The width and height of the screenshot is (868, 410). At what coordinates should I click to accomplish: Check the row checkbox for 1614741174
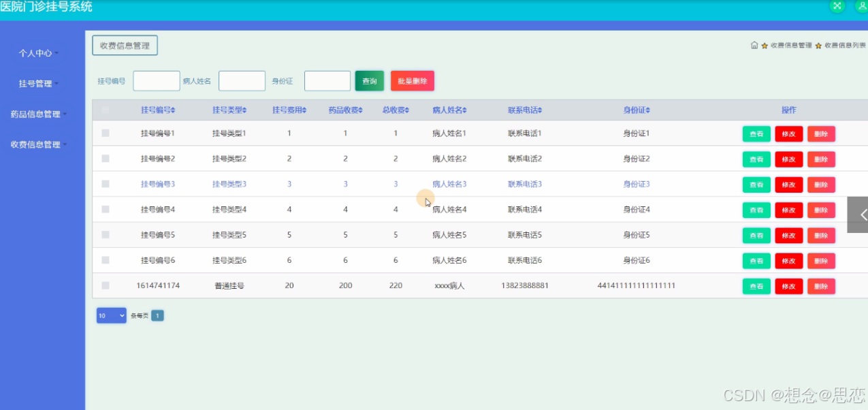(106, 285)
